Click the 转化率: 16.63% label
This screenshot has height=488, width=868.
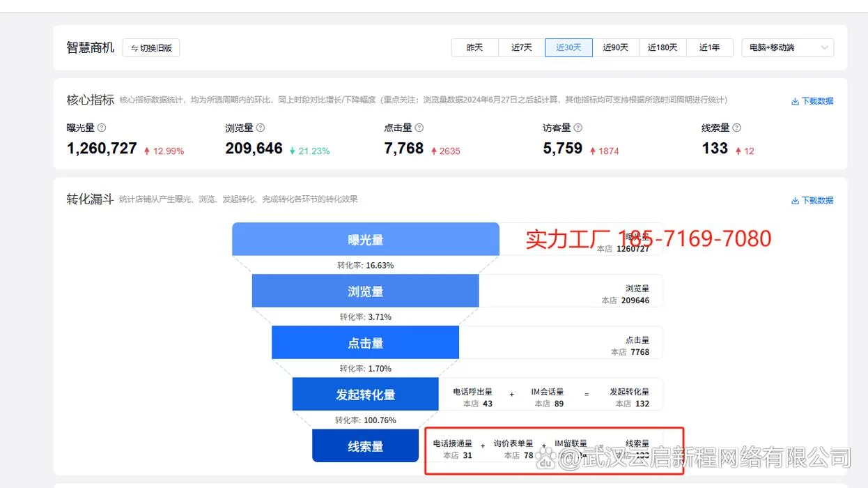366,265
